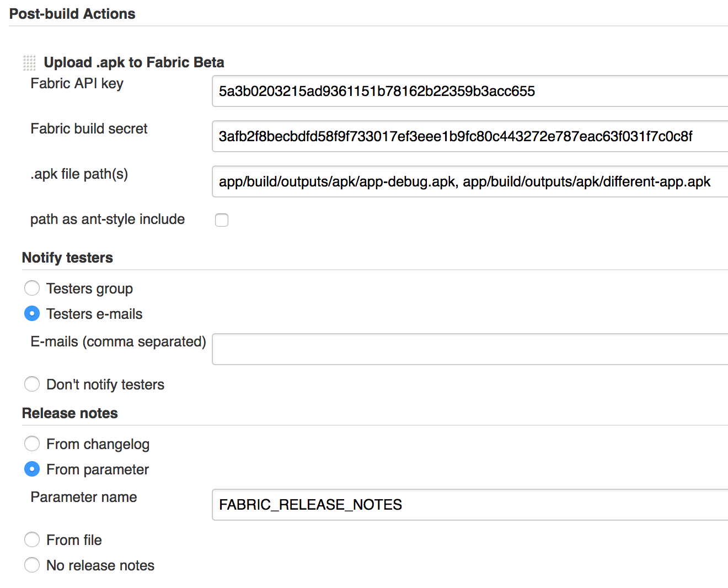Screen dimensions: 728x588
Task: Choose the From parameter radio option
Action: [32, 469]
